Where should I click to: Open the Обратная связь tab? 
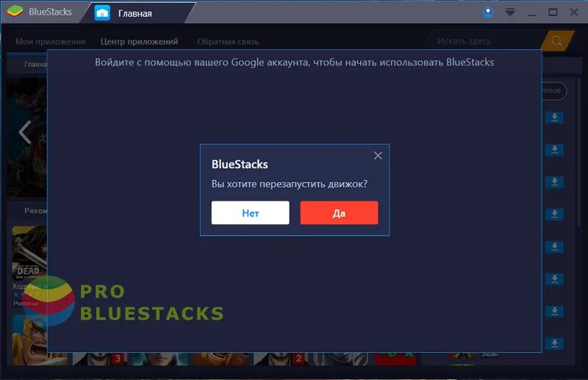pos(228,42)
